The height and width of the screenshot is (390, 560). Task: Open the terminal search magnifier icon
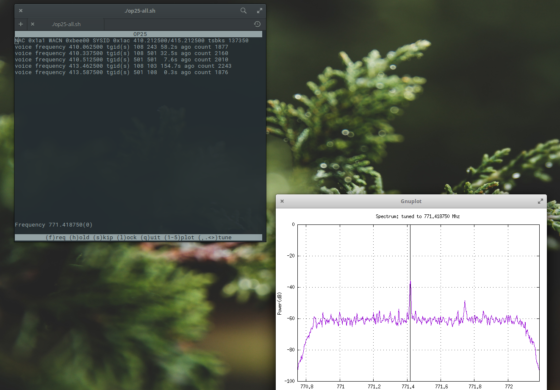click(243, 11)
